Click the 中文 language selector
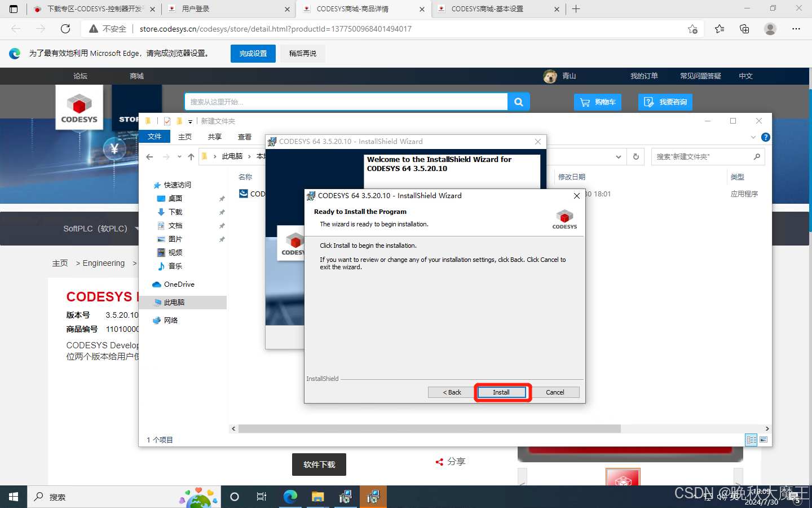The height and width of the screenshot is (508, 812). [745, 76]
